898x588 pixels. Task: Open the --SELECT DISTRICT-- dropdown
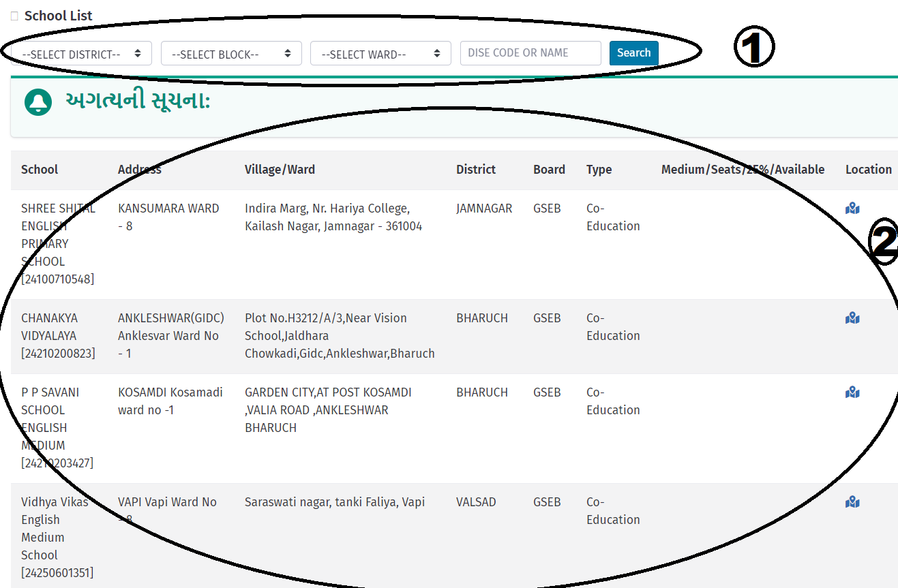(x=78, y=52)
